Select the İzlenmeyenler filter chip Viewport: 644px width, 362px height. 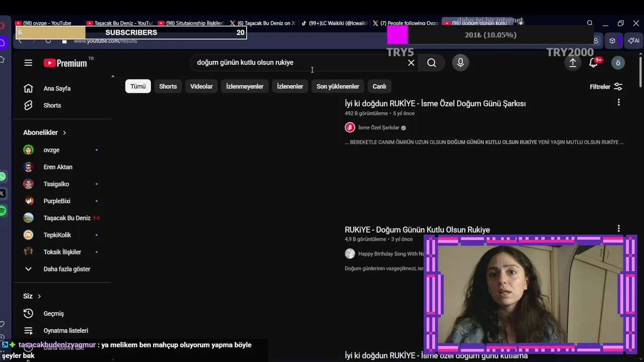[245, 86]
